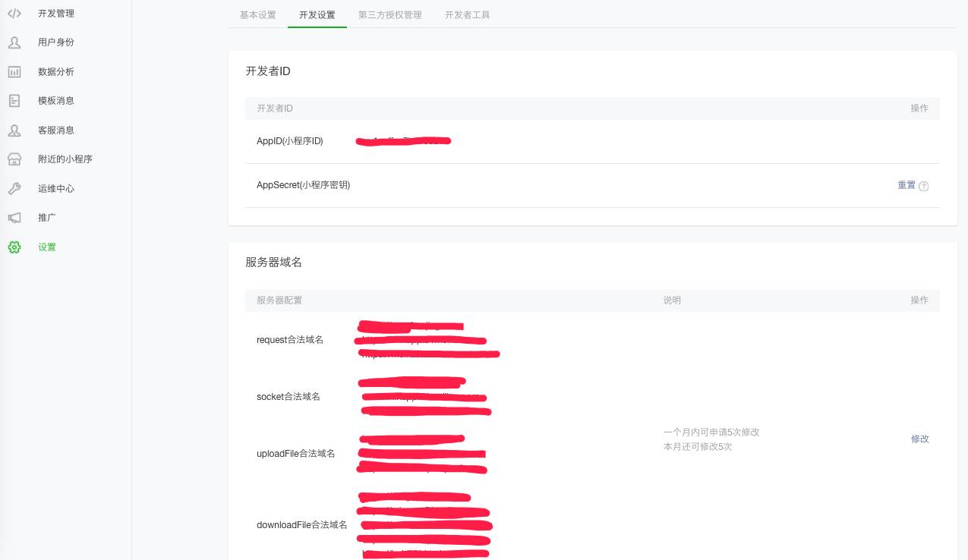
Task: Click the chart icon beside 数据分析
Action: pos(14,71)
